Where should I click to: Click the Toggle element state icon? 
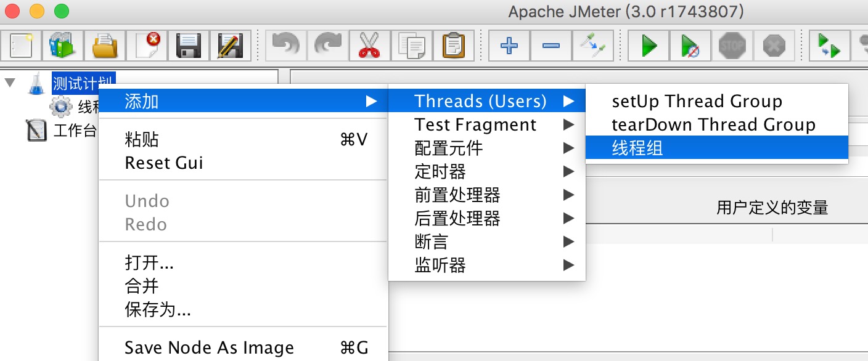592,46
